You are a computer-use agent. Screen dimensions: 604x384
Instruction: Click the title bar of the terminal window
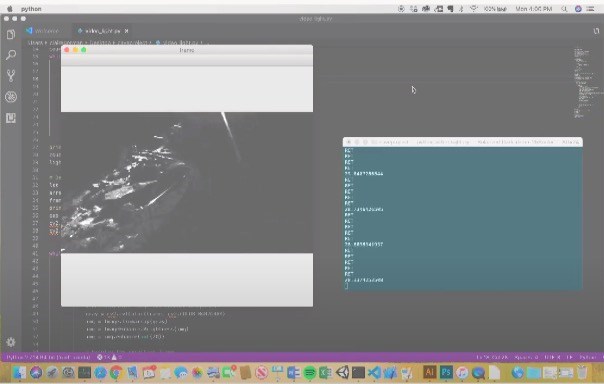(x=462, y=142)
